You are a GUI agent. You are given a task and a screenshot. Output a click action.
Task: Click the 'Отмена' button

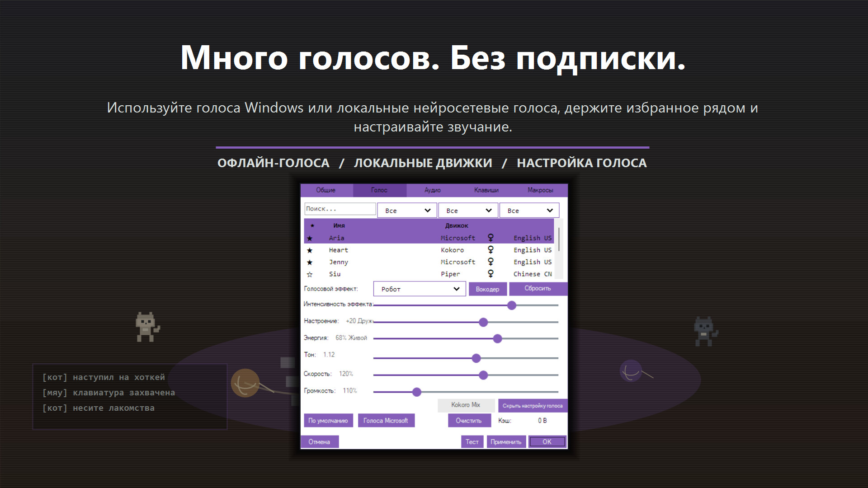click(319, 442)
